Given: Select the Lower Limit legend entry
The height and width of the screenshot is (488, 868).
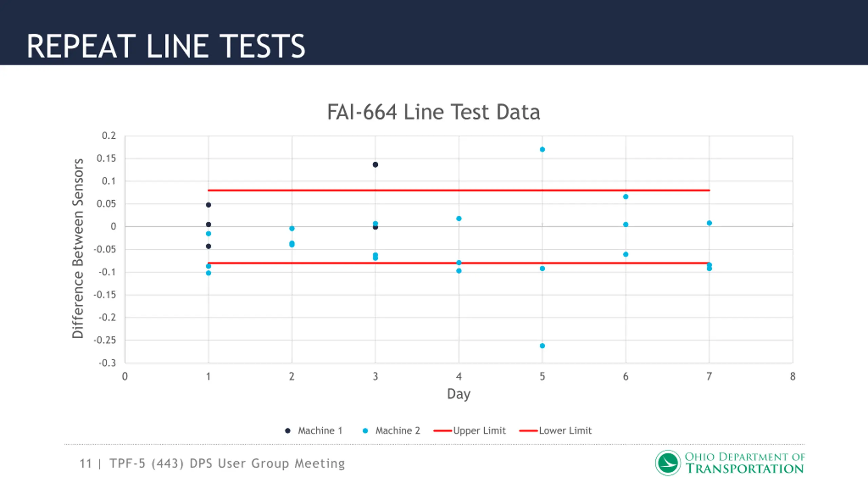Looking at the screenshot, I should pos(555,431).
